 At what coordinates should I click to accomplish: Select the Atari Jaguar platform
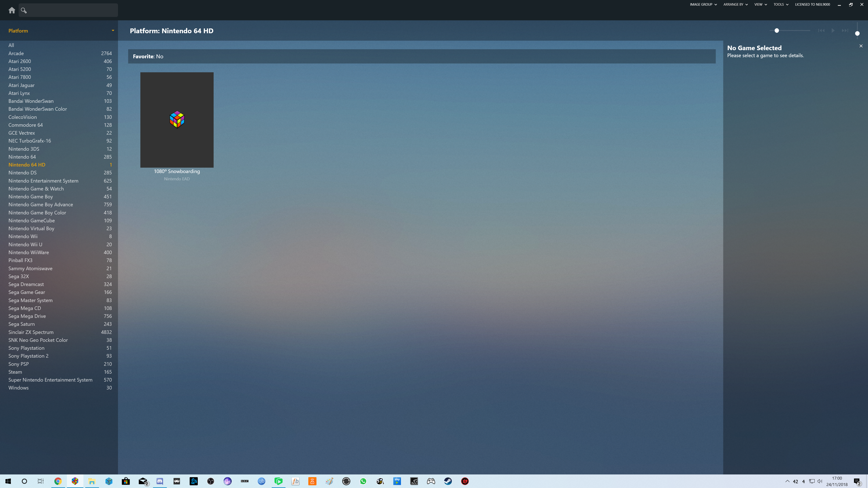pyautogui.click(x=59, y=85)
